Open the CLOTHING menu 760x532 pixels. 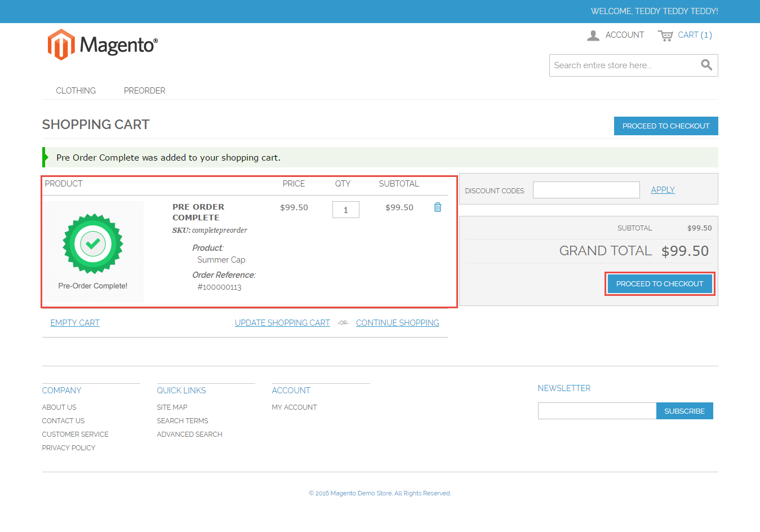[x=75, y=90]
